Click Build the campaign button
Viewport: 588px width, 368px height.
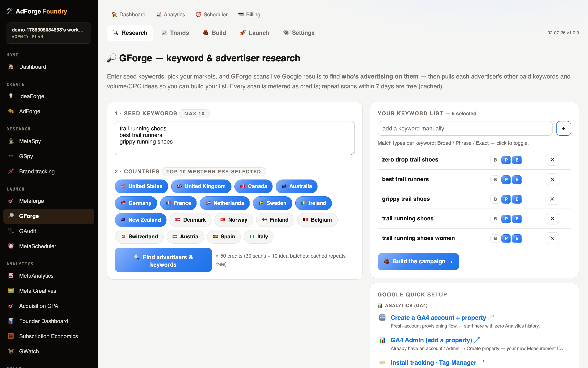418,261
